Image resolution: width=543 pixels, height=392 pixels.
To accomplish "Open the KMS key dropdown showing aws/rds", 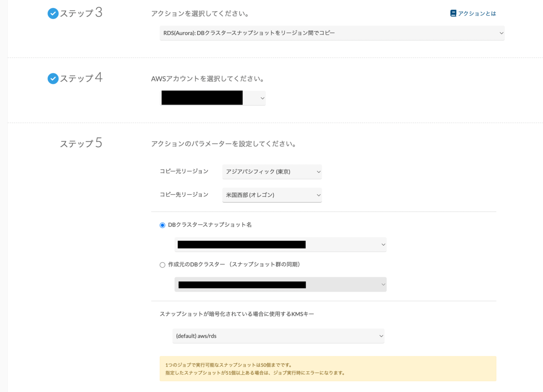I will pyautogui.click(x=278, y=336).
